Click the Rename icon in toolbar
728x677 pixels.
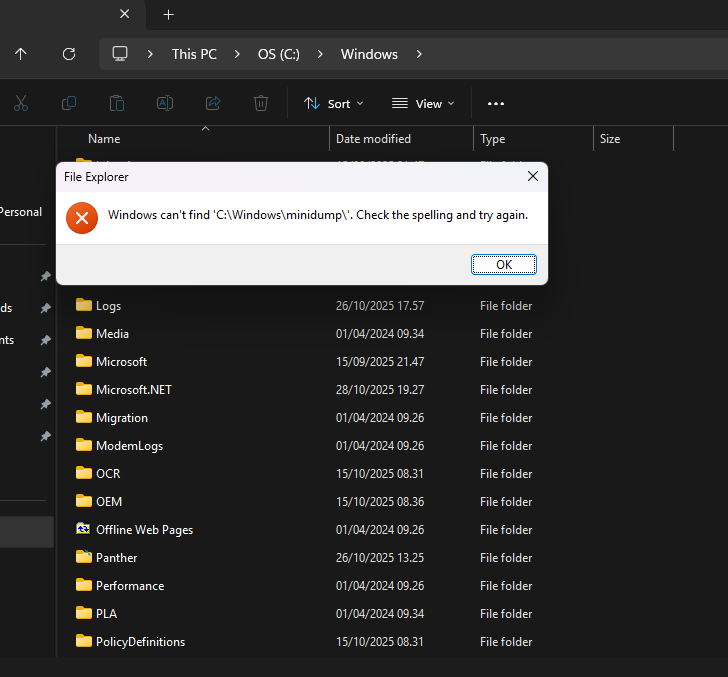(x=165, y=103)
